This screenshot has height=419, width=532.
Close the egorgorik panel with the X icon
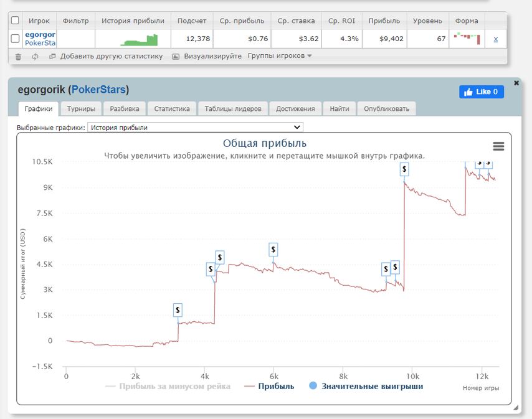coord(516,83)
